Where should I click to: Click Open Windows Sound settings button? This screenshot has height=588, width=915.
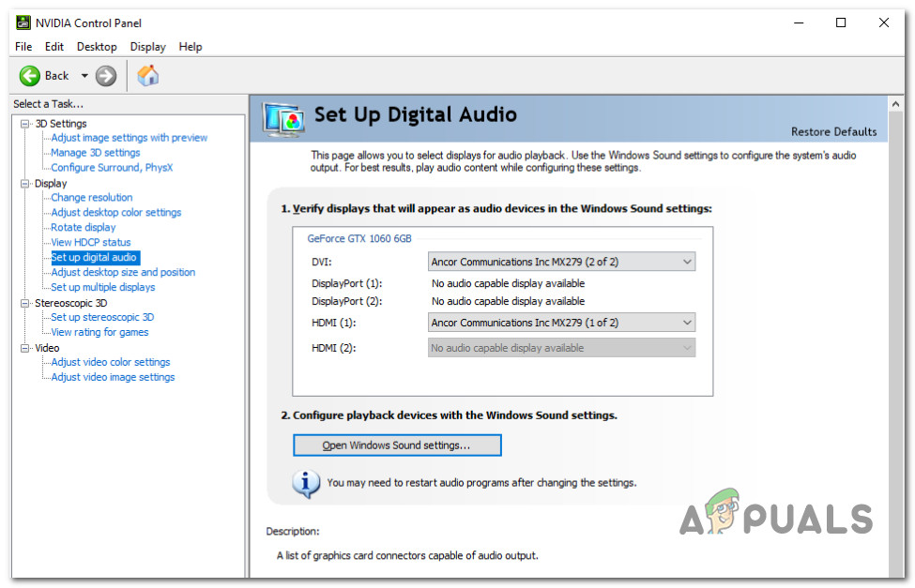[397, 445]
